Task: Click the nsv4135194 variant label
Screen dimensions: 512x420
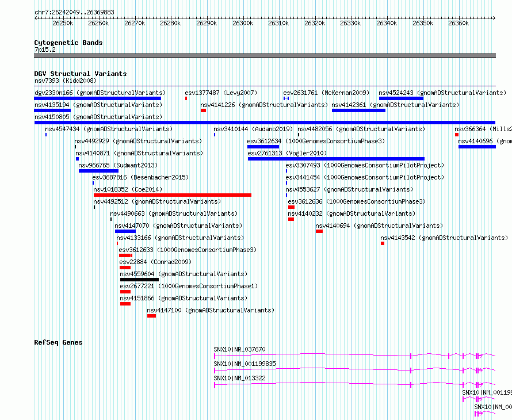Action: [98, 105]
